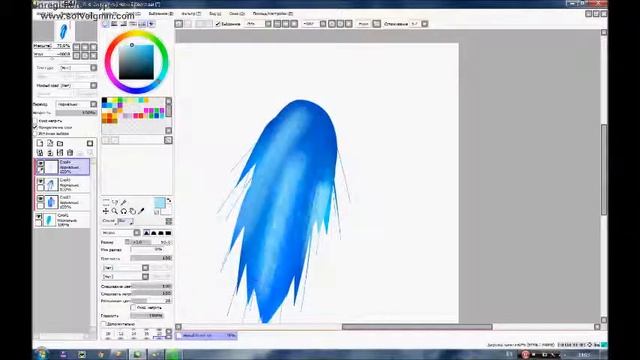
Task: Adjust the brush size slider
Action: [x=148, y=242]
